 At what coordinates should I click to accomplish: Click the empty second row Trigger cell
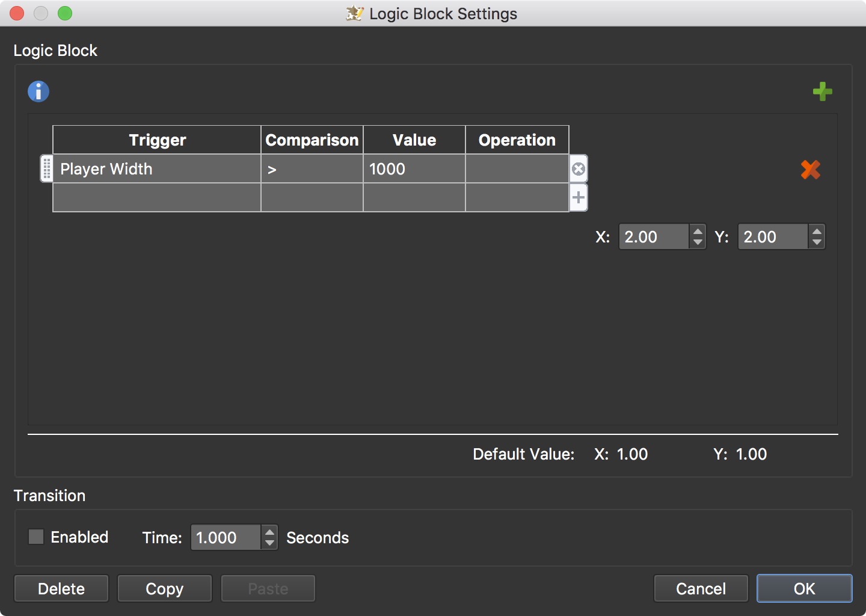click(157, 197)
